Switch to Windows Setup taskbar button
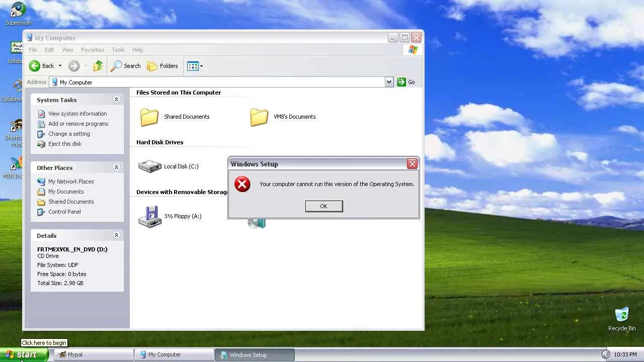This screenshot has height=362, width=644. [255, 354]
